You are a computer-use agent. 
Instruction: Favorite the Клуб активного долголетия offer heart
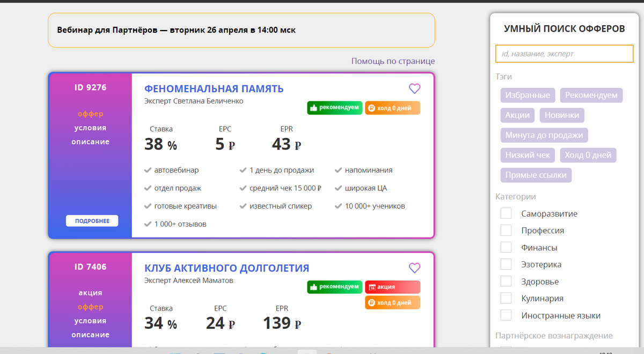pos(414,268)
